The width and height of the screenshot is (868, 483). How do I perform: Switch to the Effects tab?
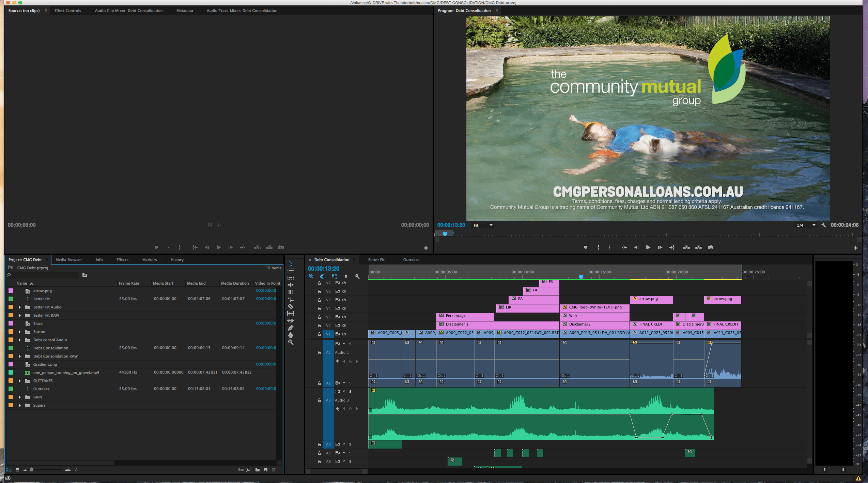122,260
